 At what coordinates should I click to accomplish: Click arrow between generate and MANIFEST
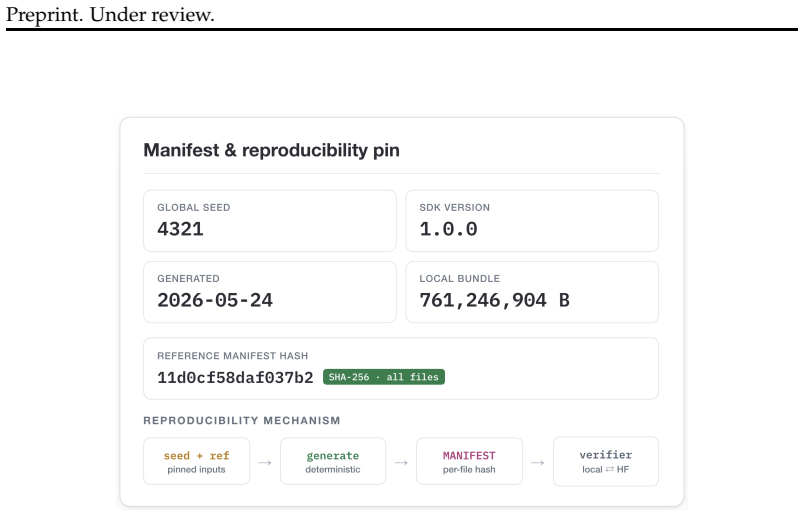point(401,463)
